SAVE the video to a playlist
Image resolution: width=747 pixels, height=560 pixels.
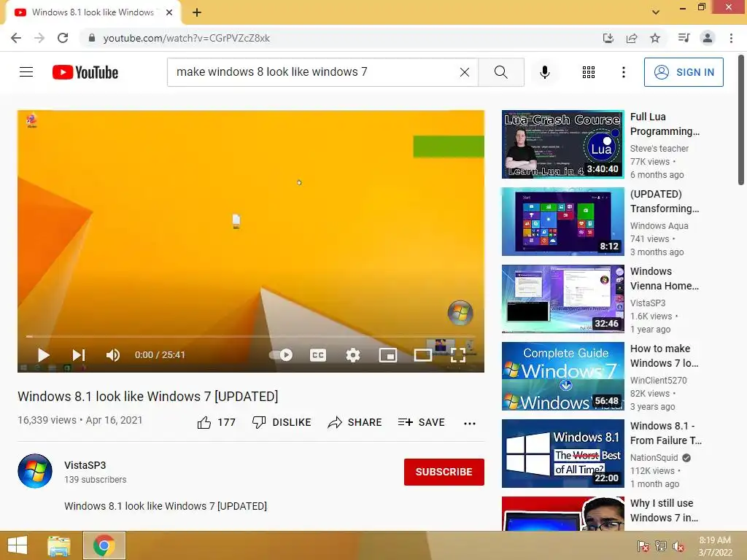coord(421,422)
